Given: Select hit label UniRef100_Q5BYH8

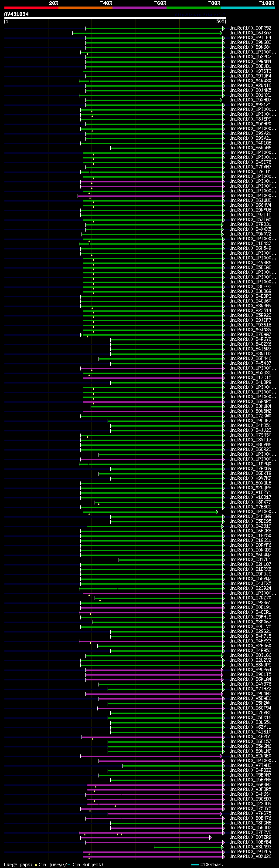Looking at the screenshot, I should coord(250,780).
